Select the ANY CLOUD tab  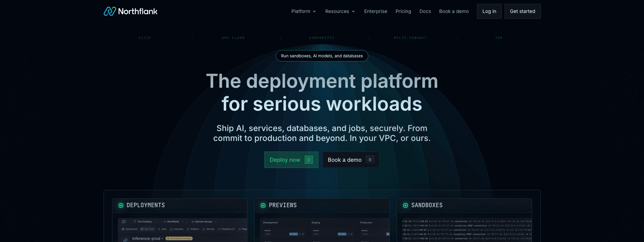click(233, 38)
